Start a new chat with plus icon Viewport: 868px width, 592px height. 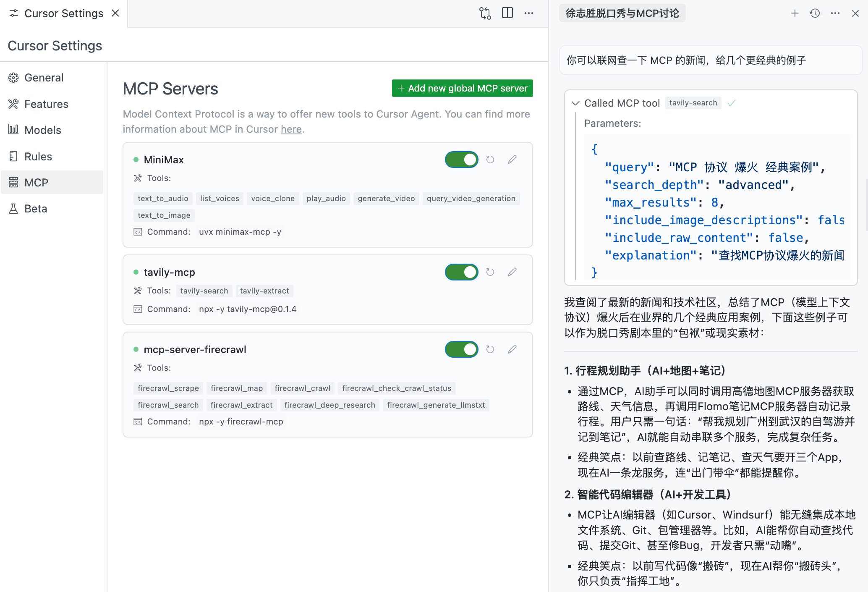click(795, 13)
